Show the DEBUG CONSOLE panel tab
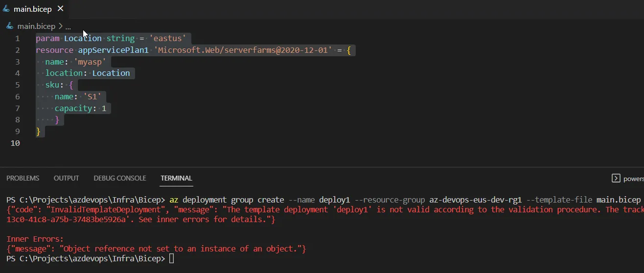Screen dimensions: 644x273 point(120,178)
